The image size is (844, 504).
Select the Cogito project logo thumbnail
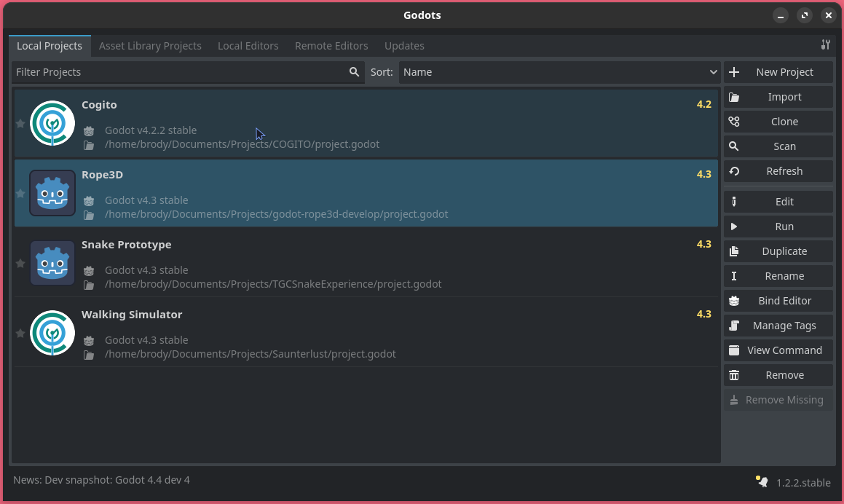[x=52, y=123]
